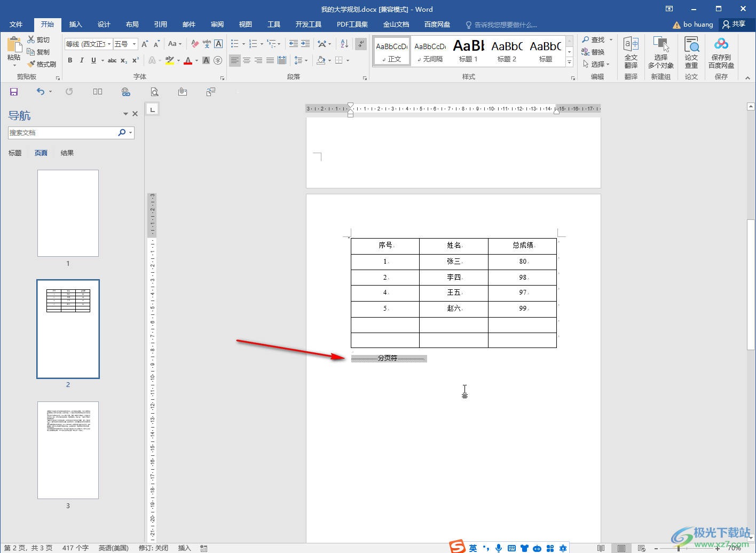Apply subscript formatting

pos(124,60)
